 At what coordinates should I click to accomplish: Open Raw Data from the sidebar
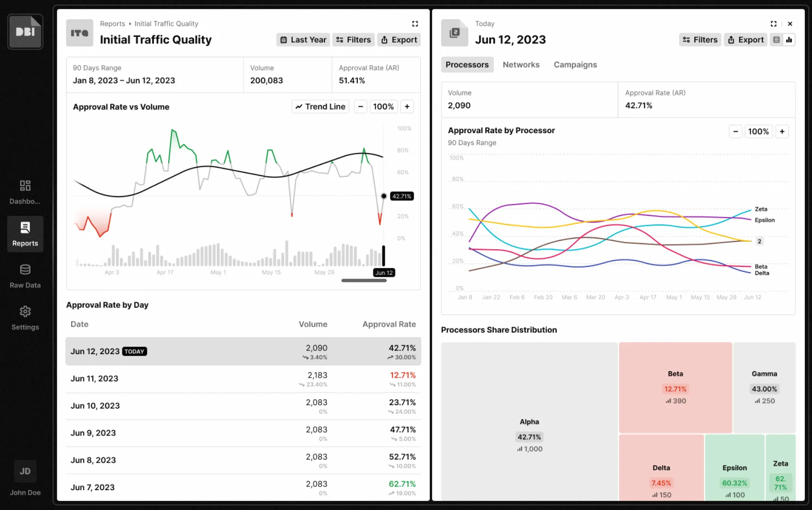[25, 270]
